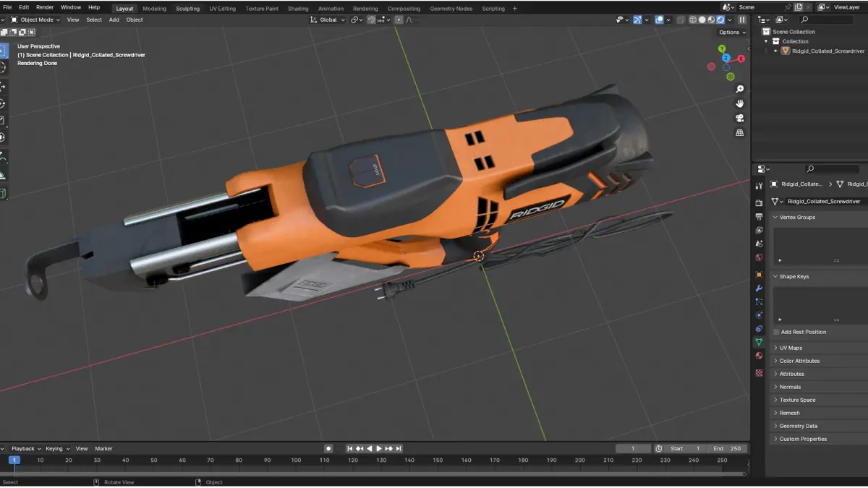This screenshot has width=868, height=488.
Task: Enable material preview viewport shading
Action: point(711,20)
